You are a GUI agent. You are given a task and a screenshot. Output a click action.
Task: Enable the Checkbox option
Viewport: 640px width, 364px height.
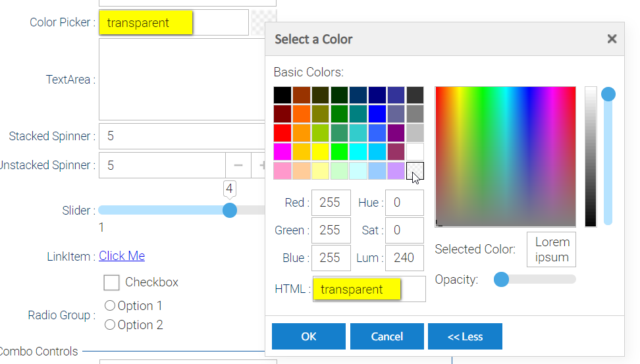(111, 282)
